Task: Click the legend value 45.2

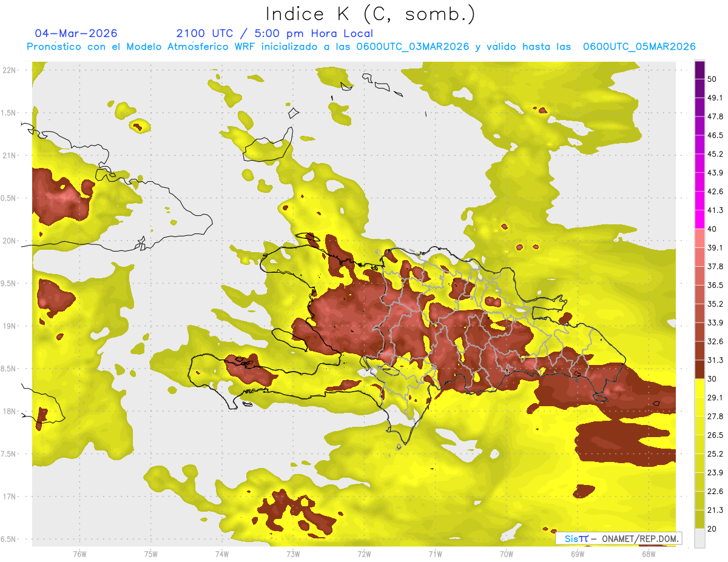Action: coord(715,154)
